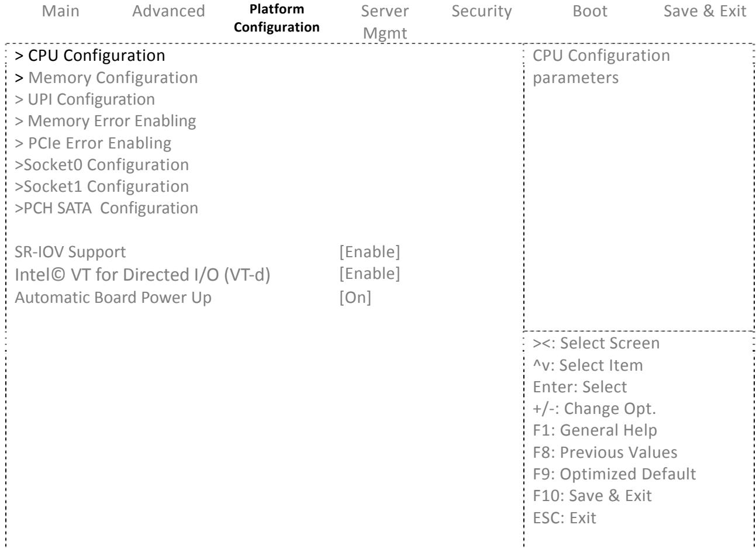
Task: Select Socket0 Configuration entry
Action: 102,165
